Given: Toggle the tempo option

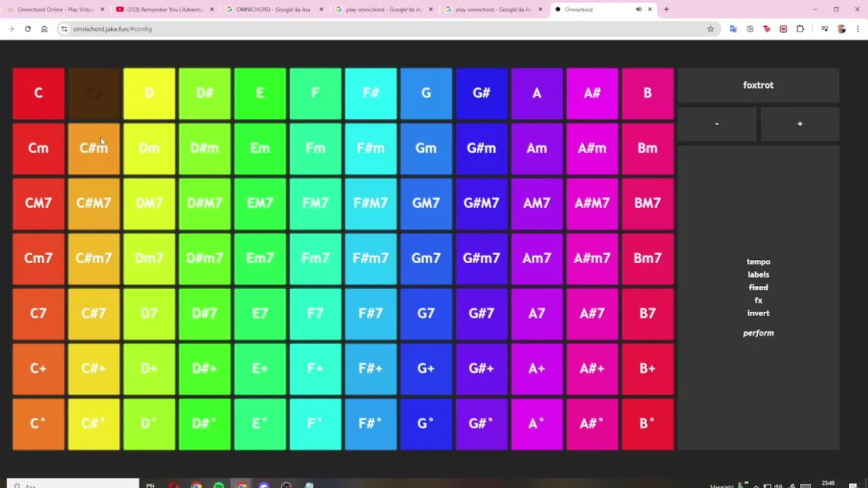Looking at the screenshot, I should pos(758,262).
